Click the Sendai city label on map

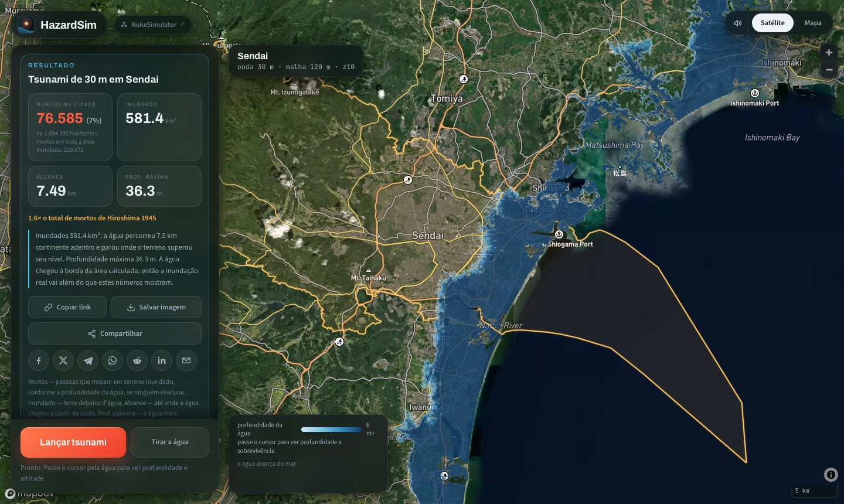click(428, 236)
